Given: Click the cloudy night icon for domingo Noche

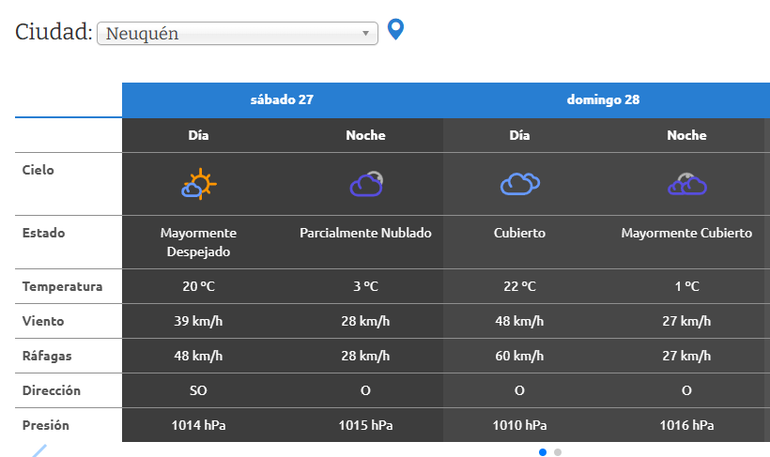Looking at the screenshot, I should pos(686,184).
